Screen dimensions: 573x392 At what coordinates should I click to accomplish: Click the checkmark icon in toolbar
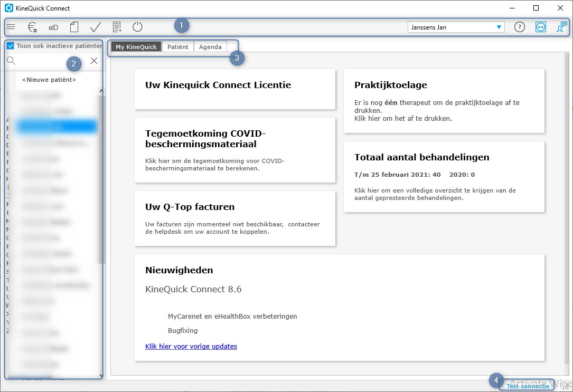point(96,27)
